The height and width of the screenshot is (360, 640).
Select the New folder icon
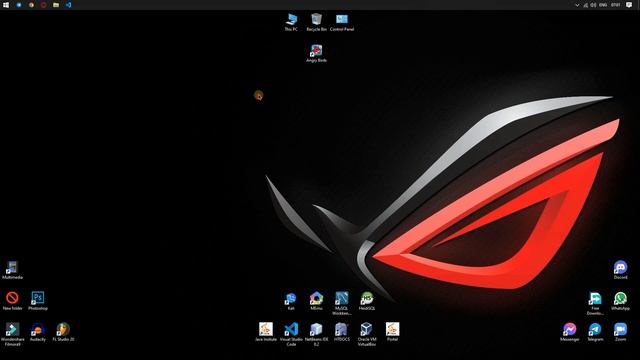click(12, 301)
